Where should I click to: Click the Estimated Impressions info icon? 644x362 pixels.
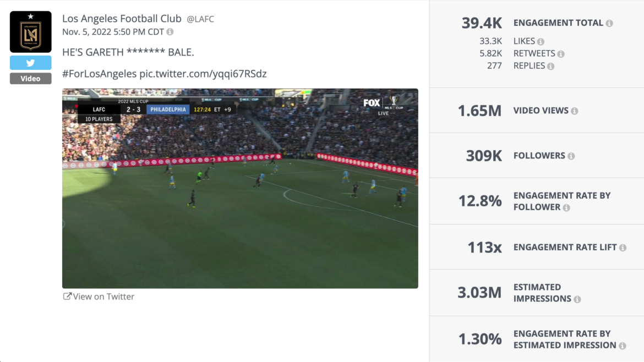(577, 299)
